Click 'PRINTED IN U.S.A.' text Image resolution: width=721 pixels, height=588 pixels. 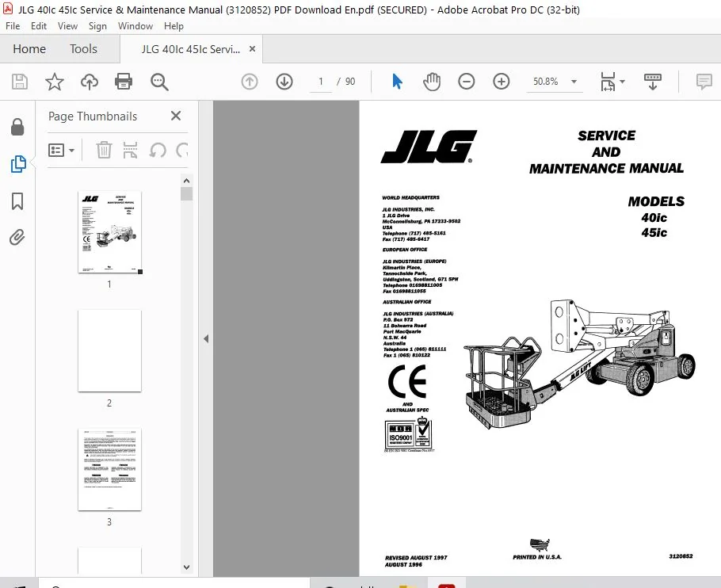(537, 557)
